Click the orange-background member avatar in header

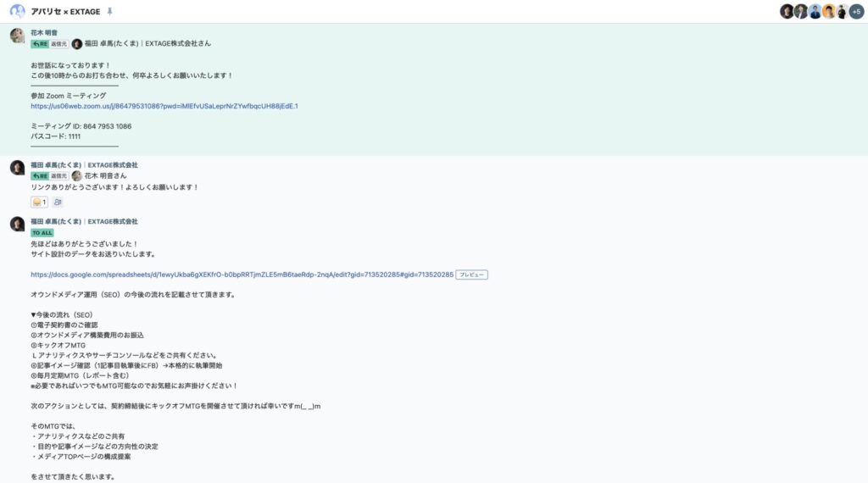pos(828,11)
